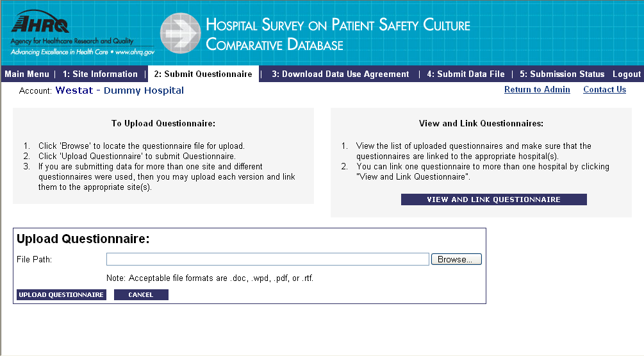Screen dimensions: 644x356
Task: Open the Contact Us link
Action: [604, 90]
